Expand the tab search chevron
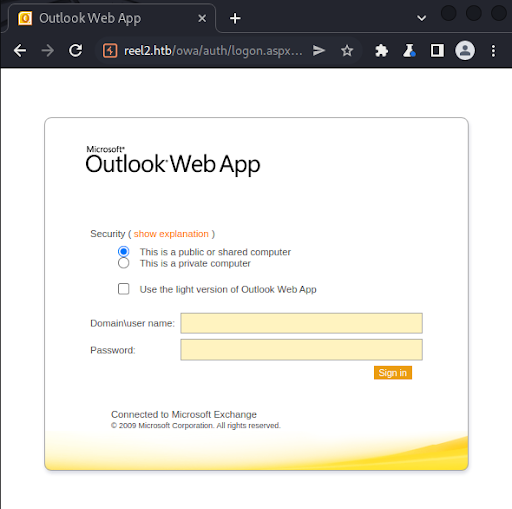Image resolution: width=512 pixels, height=509 pixels. tap(422, 18)
